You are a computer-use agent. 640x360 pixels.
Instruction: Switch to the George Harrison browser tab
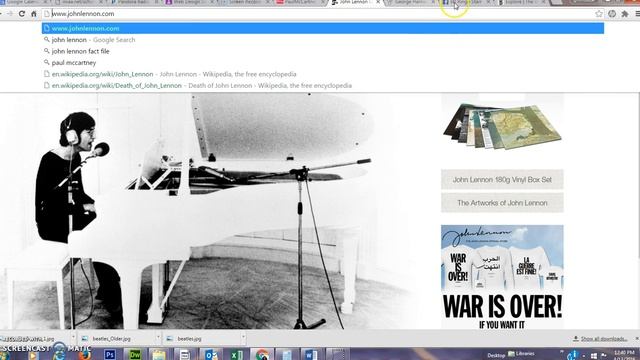tap(410, 2)
